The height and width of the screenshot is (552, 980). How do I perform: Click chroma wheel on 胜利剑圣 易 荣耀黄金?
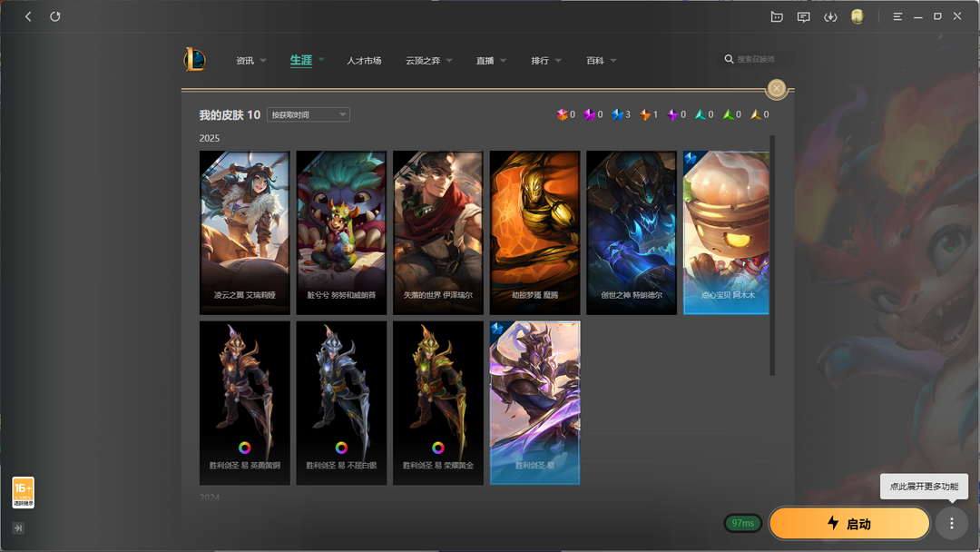pos(438,448)
